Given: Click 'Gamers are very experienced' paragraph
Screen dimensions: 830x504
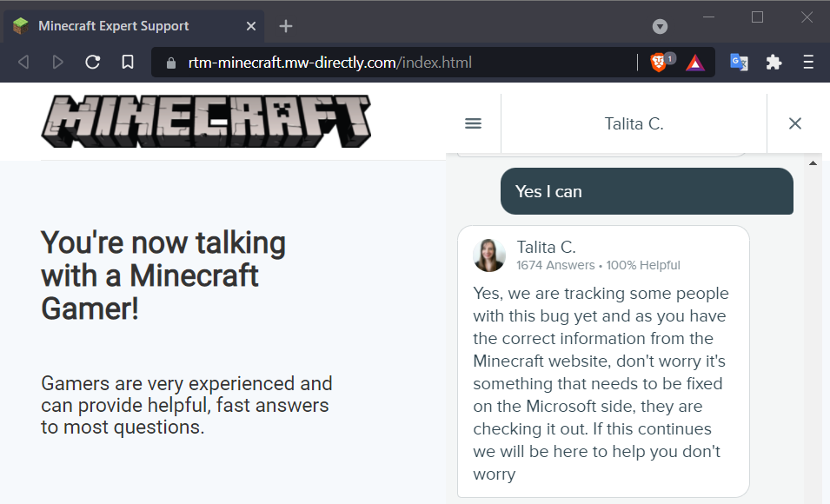Looking at the screenshot, I should pos(186,405).
